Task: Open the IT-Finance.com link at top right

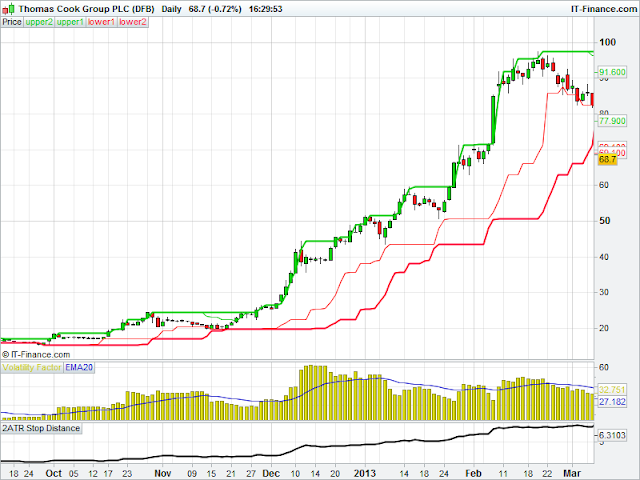Action: (x=604, y=9)
